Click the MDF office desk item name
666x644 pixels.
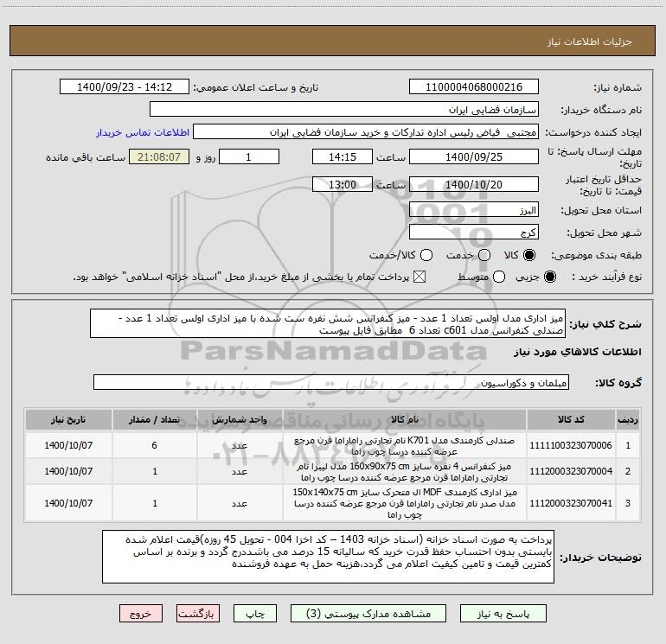pyautogui.click(x=405, y=503)
